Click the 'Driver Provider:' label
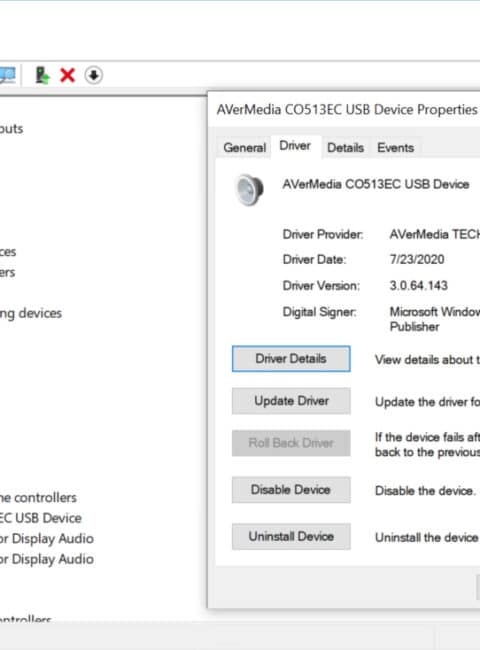The height and width of the screenshot is (650, 480). (x=323, y=235)
